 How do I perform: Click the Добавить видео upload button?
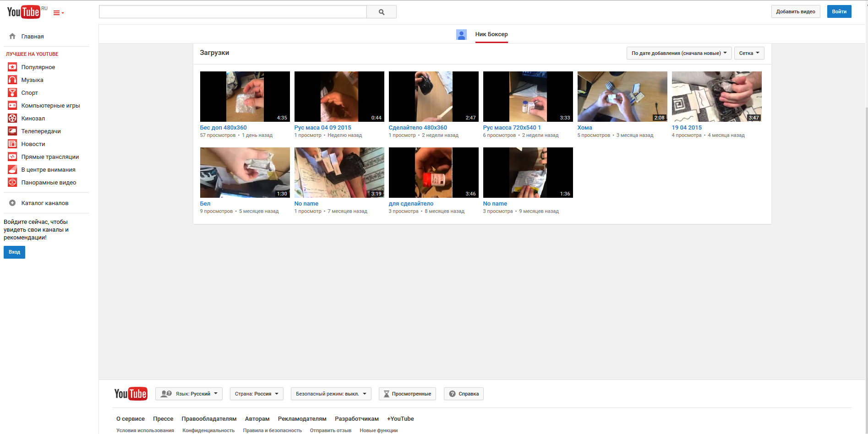[x=795, y=11]
